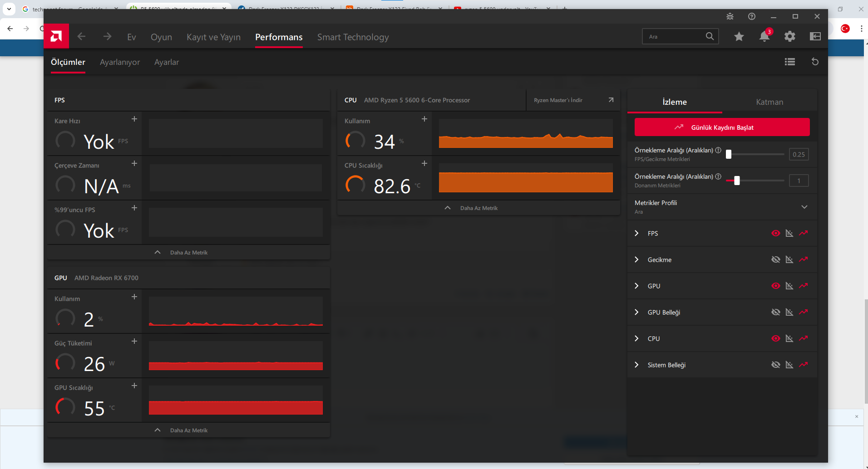The width and height of the screenshot is (868, 469).
Task: Go forward with the AMD forward arrow
Action: point(107,36)
